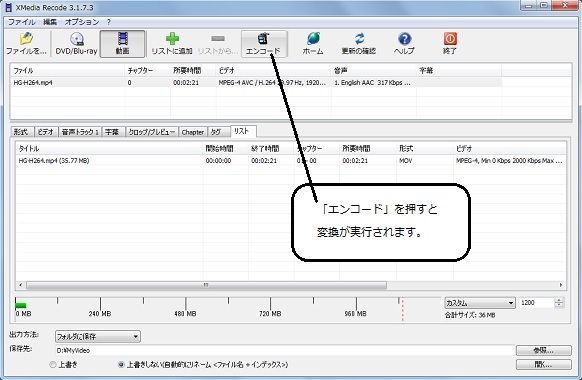This screenshot has width=582, height=380.
Task: Click the タイトル column header
Action: coord(109,149)
